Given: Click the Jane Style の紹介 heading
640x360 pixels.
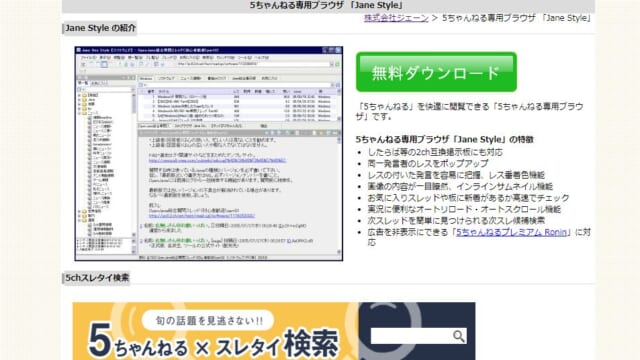Looking at the screenshot, I should pyautogui.click(x=100, y=28).
